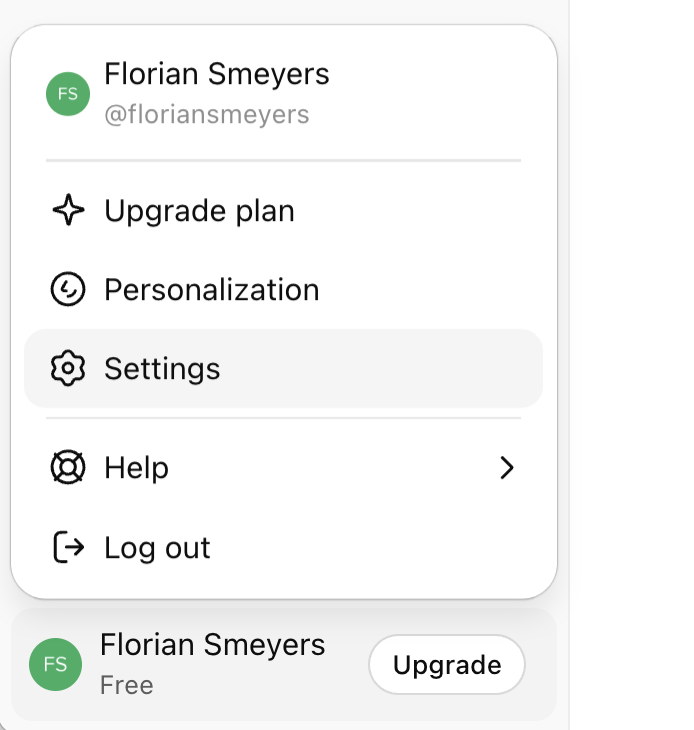This screenshot has height=730, width=694.
Task: Click the Log out arrow icon
Action: 67,547
